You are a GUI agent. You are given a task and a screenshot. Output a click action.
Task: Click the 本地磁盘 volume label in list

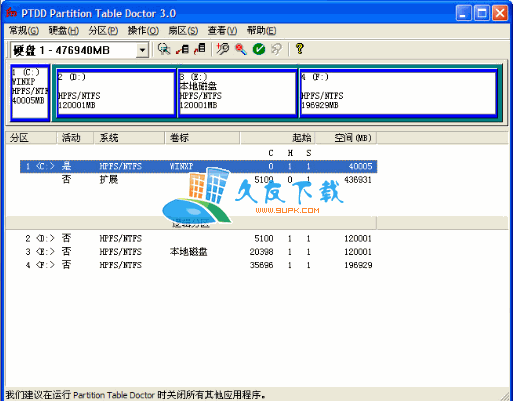click(189, 252)
